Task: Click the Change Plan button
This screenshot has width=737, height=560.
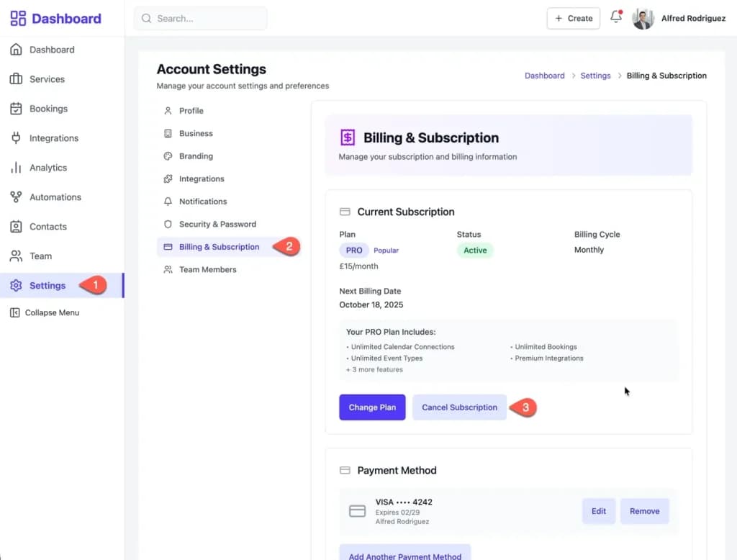Action: click(x=372, y=407)
